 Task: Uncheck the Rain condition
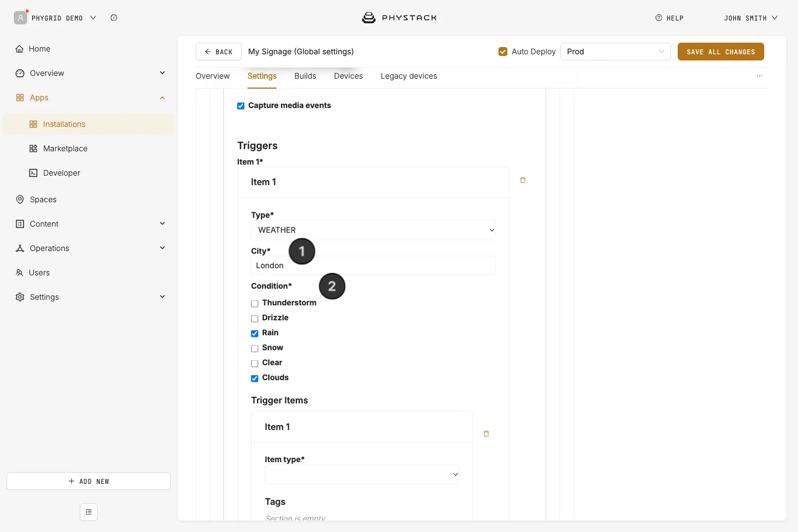click(255, 334)
